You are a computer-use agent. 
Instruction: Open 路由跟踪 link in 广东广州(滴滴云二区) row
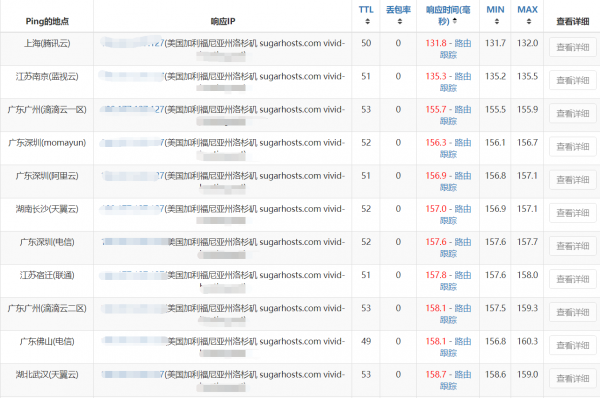pos(455,314)
